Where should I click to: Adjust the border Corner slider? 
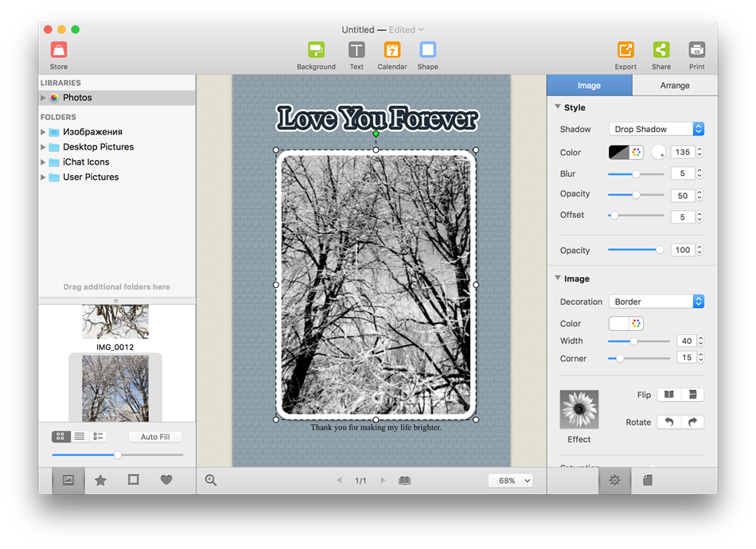(x=639, y=359)
